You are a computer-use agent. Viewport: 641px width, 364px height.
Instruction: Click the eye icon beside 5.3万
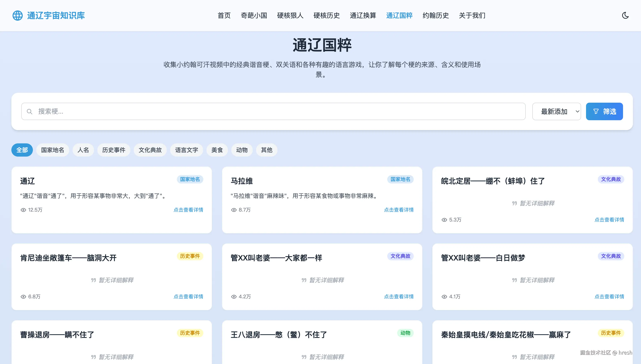click(444, 220)
